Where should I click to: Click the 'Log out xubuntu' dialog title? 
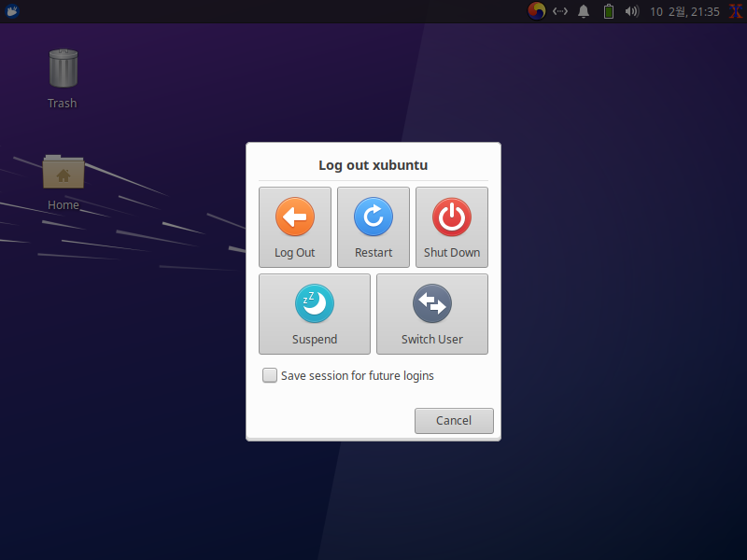[x=373, y=165]
